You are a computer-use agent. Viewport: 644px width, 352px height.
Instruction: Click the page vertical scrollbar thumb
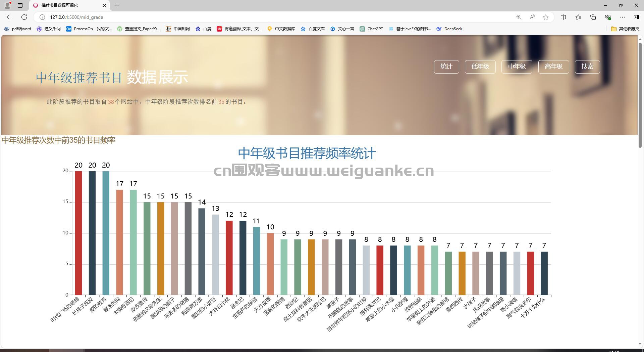pos(640,95)
